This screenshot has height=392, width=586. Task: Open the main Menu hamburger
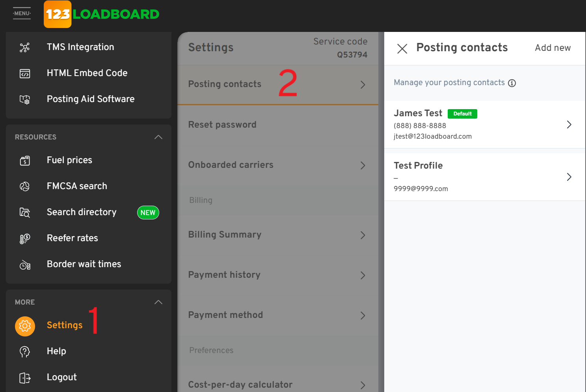pyautogui.click(x=22, y=13)
